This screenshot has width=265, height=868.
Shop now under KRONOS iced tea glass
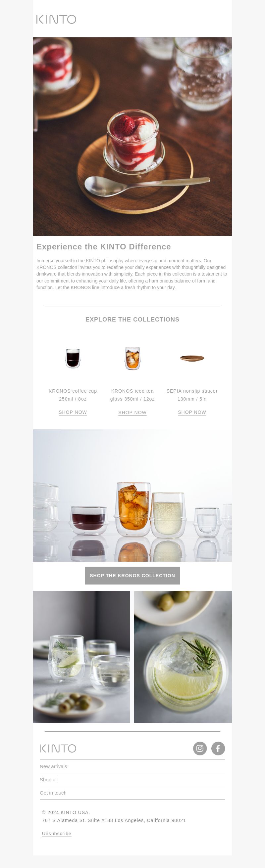tap(132, 412)
